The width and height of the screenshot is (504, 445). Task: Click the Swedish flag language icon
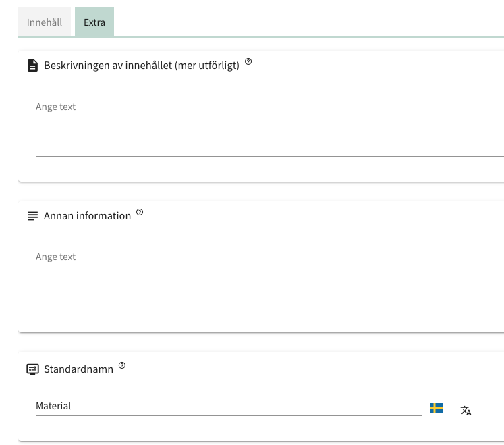tap(437, 408)
